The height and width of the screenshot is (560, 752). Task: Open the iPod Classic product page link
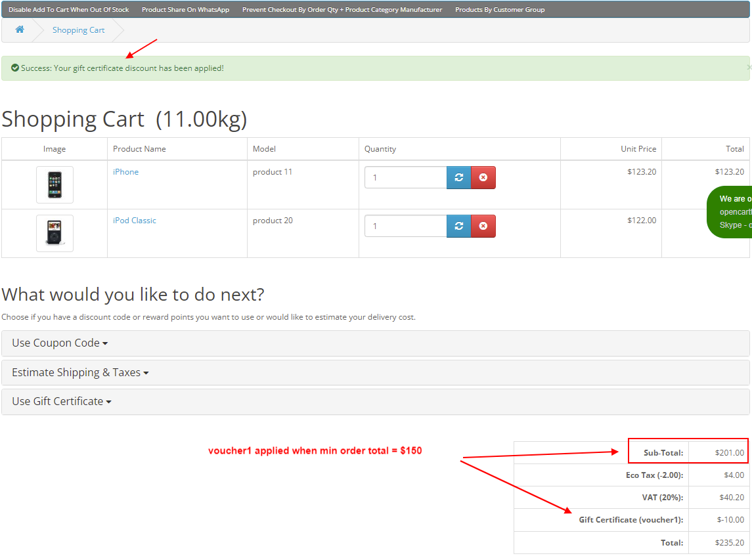click(134, 220)
